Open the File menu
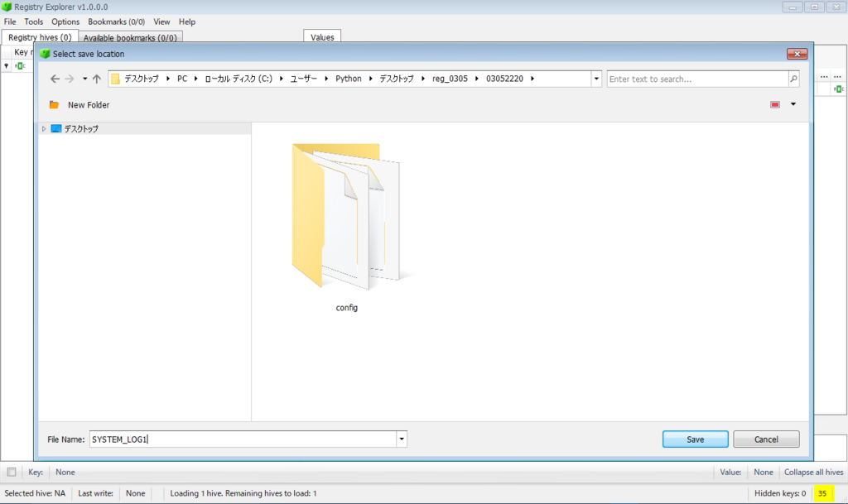 coord(10,22)
